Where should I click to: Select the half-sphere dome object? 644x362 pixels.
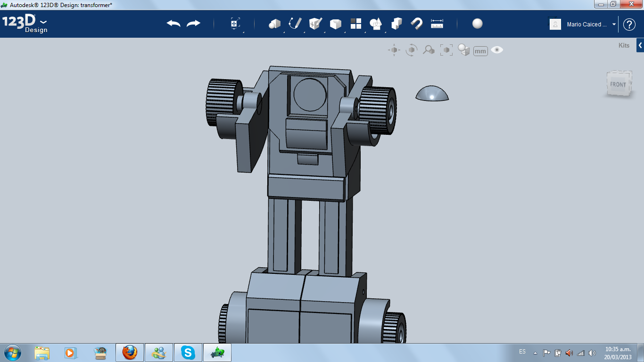[432, 93]
